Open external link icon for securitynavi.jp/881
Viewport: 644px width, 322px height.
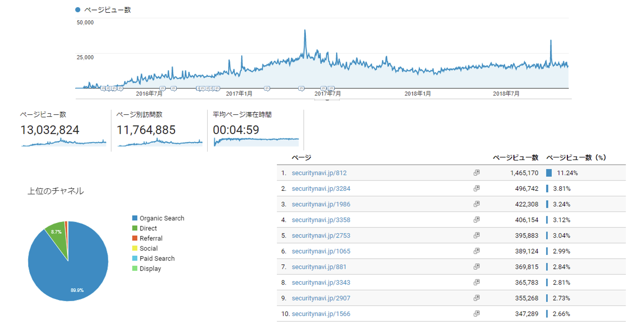(477, 267)
